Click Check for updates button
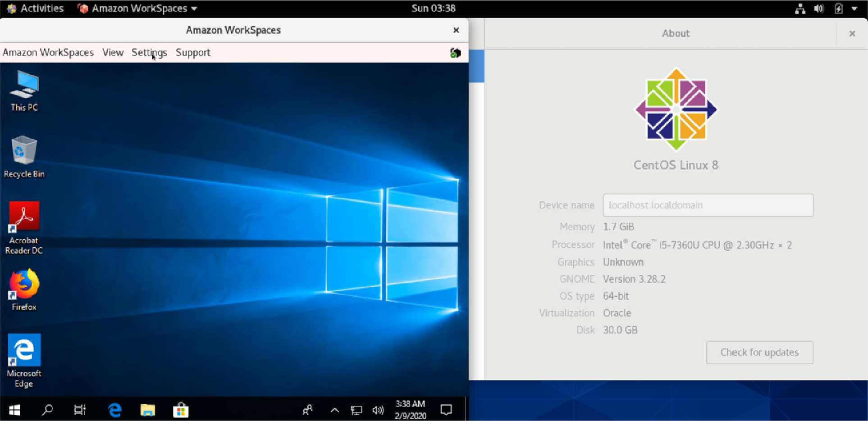 (x=759, y=352)
